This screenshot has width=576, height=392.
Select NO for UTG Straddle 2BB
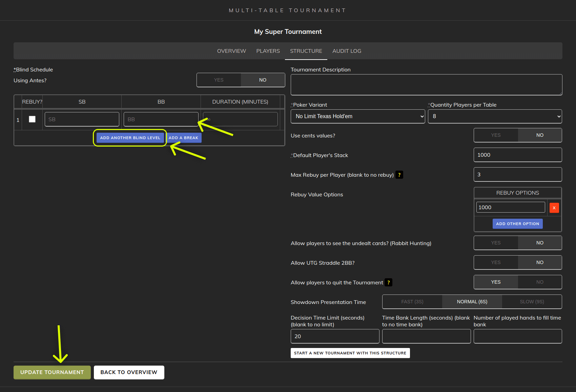pos(540,262)
